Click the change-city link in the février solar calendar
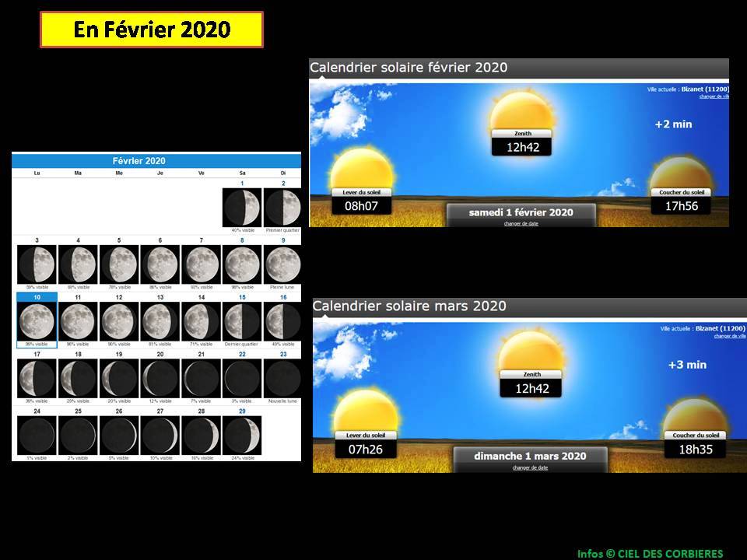This screenshot has width=747, height=560. click(714, 96)
